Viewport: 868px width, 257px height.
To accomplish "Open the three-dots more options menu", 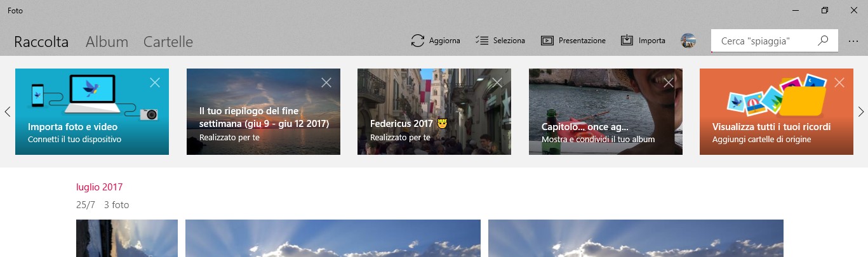I will [853, 41].
